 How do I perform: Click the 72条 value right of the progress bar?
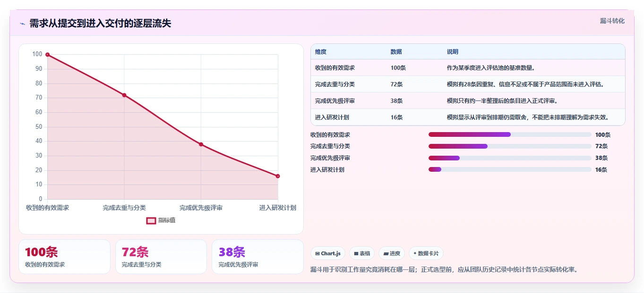pos(601,146)
